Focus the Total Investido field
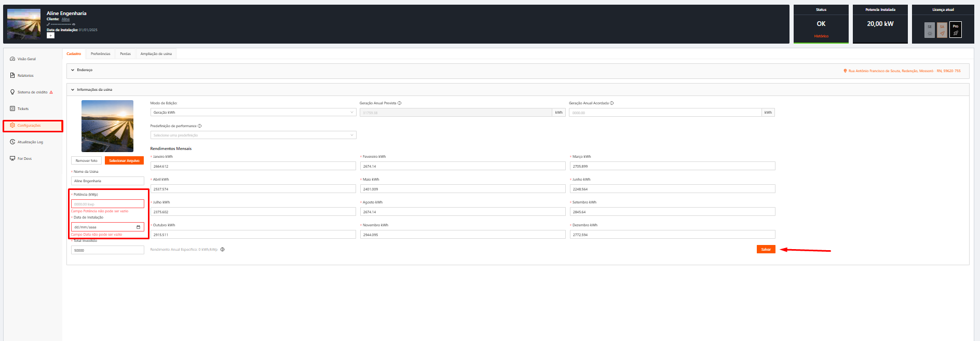The width and height of the screenshot is (980, 341). pos(107,250)
